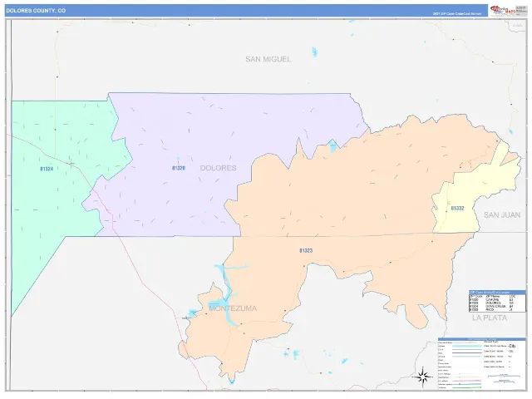Screen dimensions: 532x399
Task: Click the City label in map legend
Action: tap(512, 346)
